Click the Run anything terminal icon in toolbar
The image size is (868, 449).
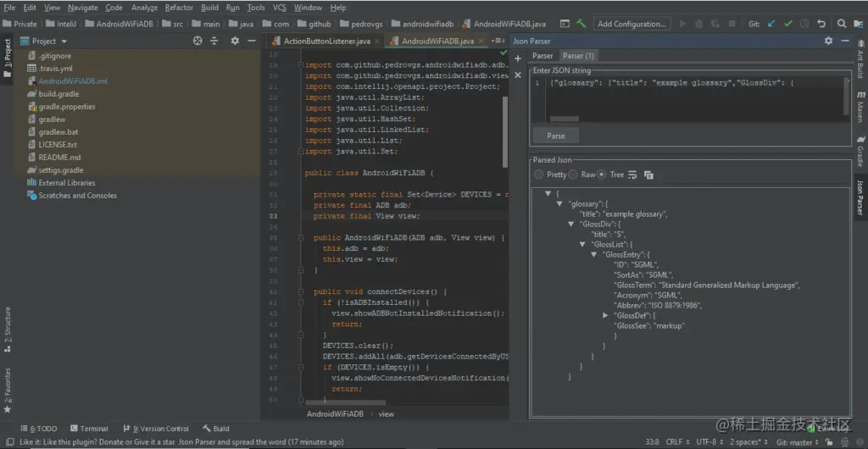[565, 24]
